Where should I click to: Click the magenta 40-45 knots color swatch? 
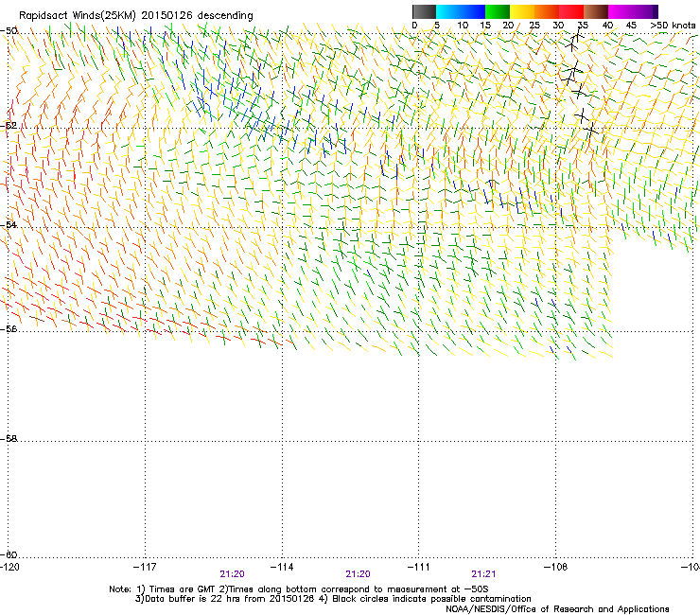pos(621,11)
